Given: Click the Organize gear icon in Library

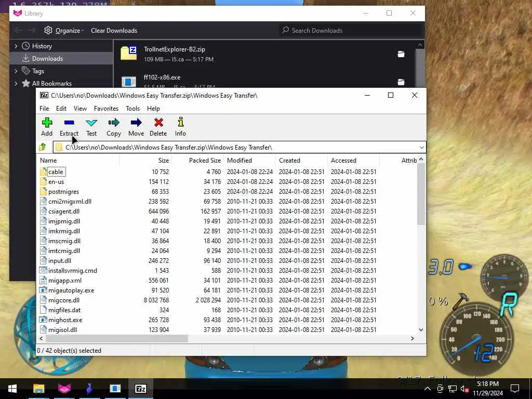Looking at the screenshot, I should click(x=48, y=30).
